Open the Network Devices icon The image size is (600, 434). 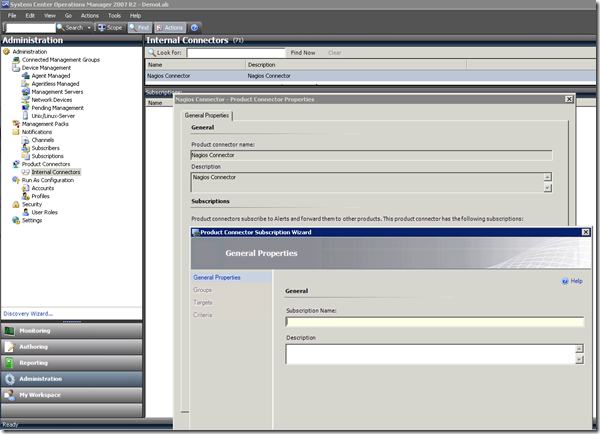click(x=26, y=100)
